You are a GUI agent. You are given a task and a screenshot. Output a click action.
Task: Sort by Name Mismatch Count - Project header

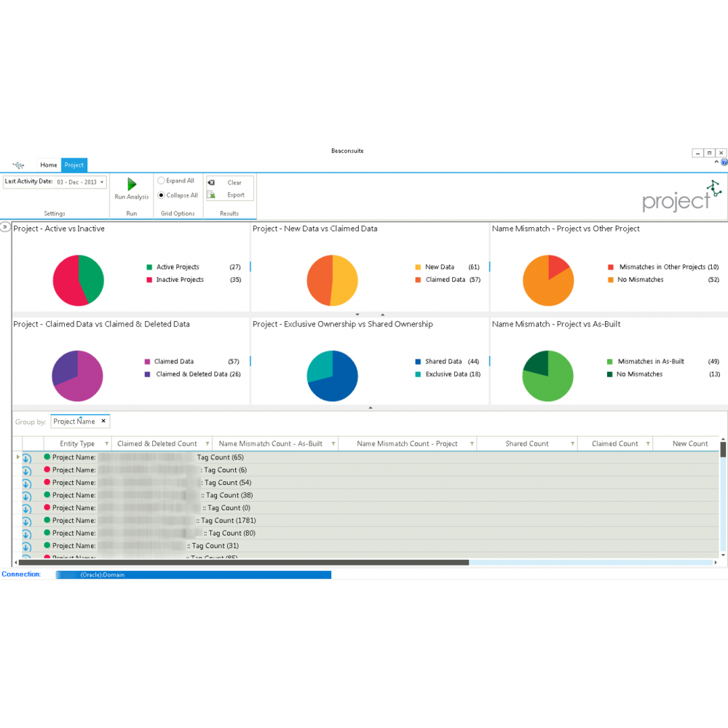tap(407, 444)
